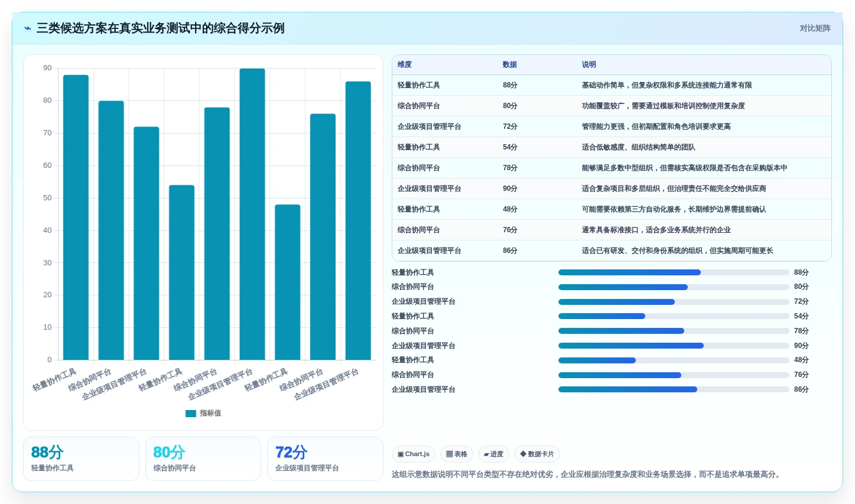This screenshot has width=855, height=504.
Task: Click description '适合低敏感度、组织结构简单的团队'
Action: click(x=639, y=148)
